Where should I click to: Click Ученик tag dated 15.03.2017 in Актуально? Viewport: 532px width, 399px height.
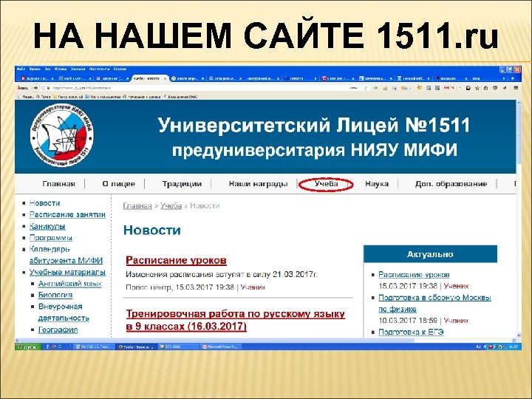click(x=456, y=286)
